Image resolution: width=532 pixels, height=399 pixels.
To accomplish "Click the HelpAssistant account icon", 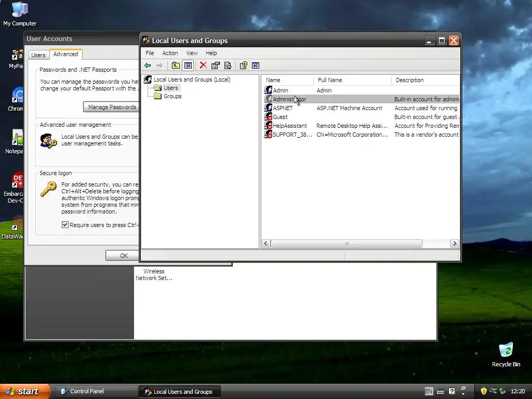I will 268,125.
